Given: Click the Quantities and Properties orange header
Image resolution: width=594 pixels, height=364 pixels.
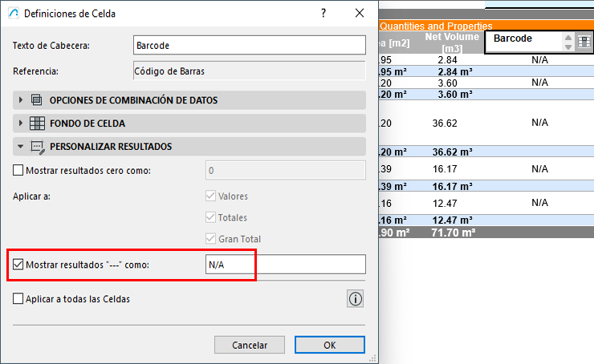Looking at the screenshot, I should pyautogui.click(x=436, y=26).
